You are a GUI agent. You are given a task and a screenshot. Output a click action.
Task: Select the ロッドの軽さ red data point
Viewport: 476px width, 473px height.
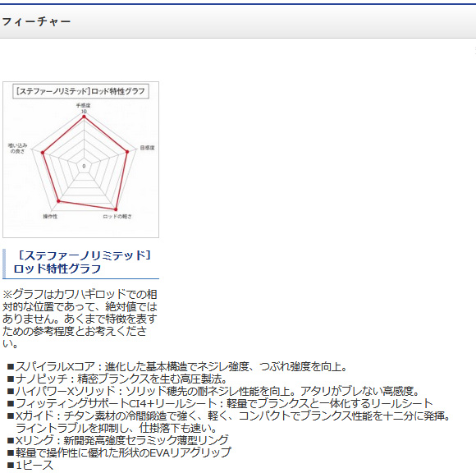[x=116, y=209]
